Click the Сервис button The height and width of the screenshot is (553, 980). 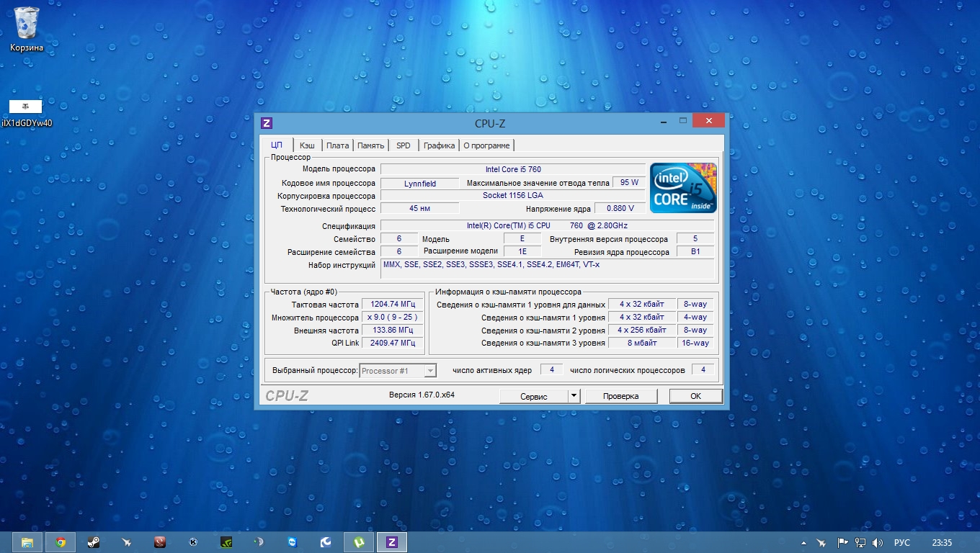(x=534, y=396)
